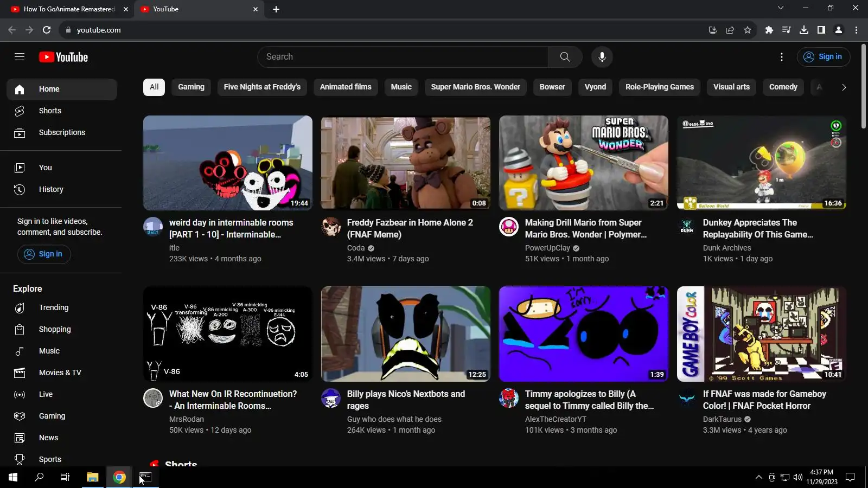View watch History in the sidebar
The height and width of the screenshot is (488, 868).
coord(62,189)
